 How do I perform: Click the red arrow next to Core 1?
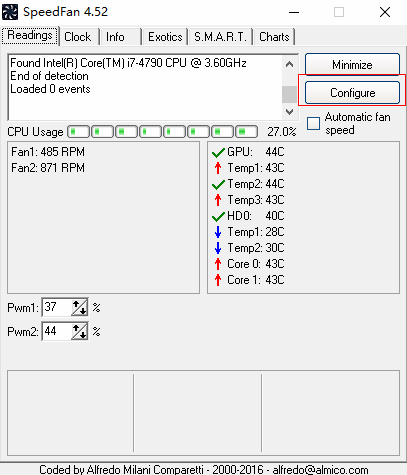coord(218,280)
